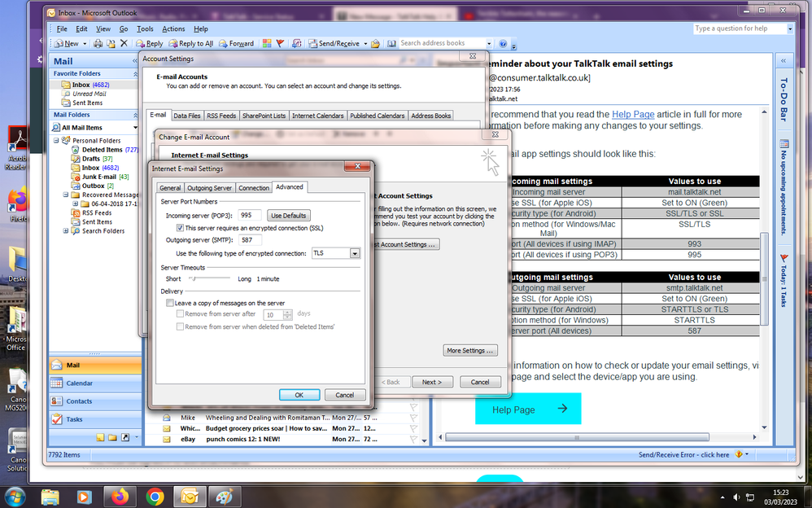The height and width of the screenshot is (508, 812).
Task: Open the Send/Receive dropdown arrow
Action: (365, 43)
